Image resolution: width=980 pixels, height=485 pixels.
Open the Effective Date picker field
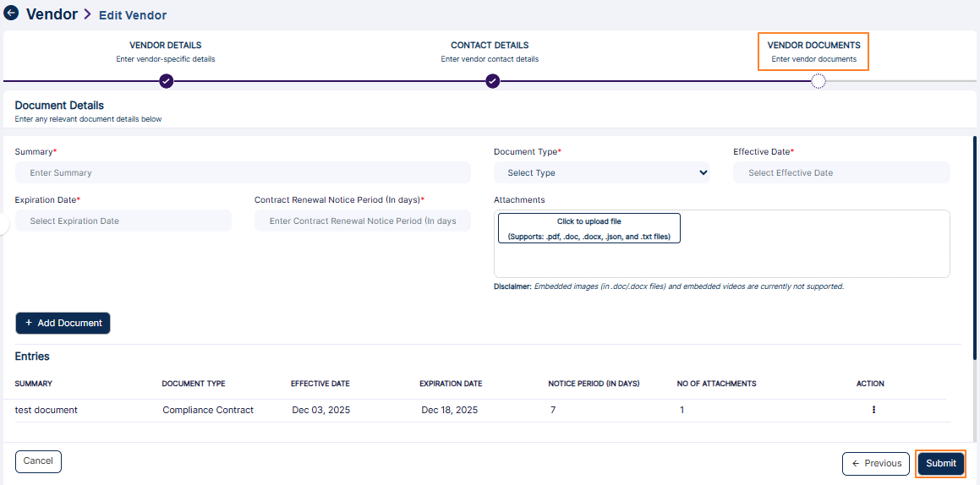840,173
